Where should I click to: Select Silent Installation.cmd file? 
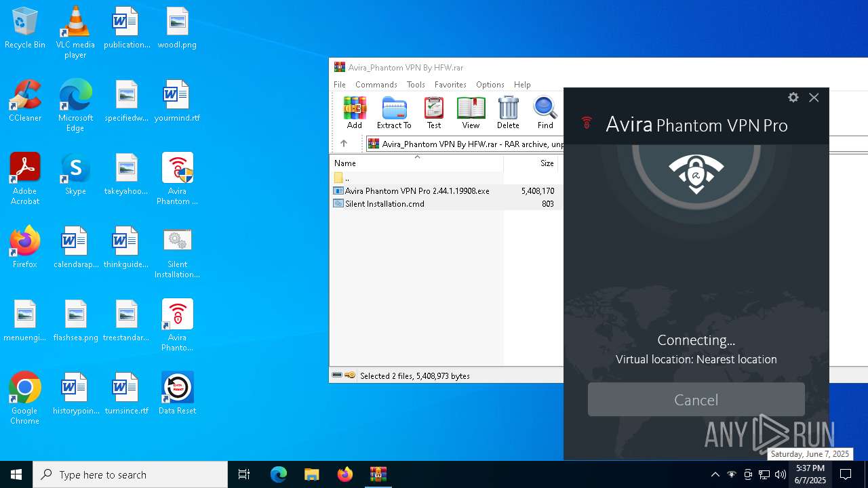click(446, 204)
